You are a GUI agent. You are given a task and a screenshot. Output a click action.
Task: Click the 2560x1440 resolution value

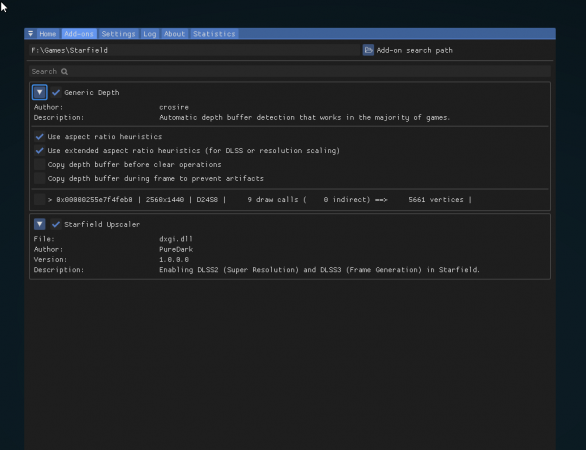(x=165, y=200)
